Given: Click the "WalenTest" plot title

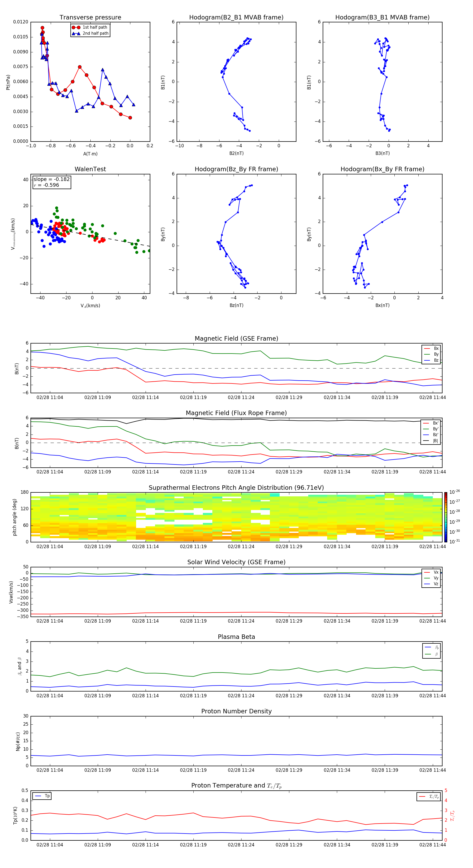Looking at the screenshot, I should click(90, 169).
